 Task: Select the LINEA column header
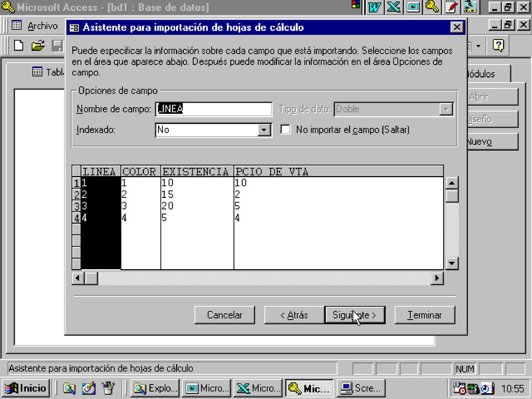click(x=101, y=171)
